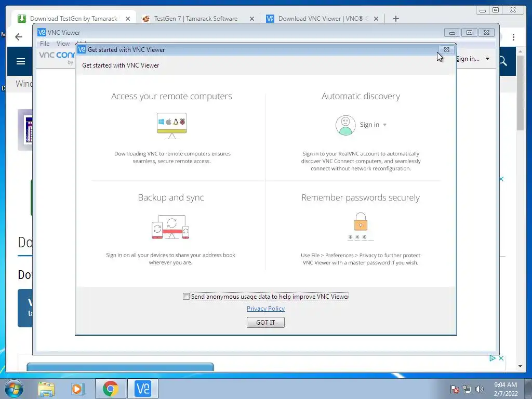Screen dimensions: 532x399
Task: Open Chrome's three-dot menu
Action: click(513, 37)
